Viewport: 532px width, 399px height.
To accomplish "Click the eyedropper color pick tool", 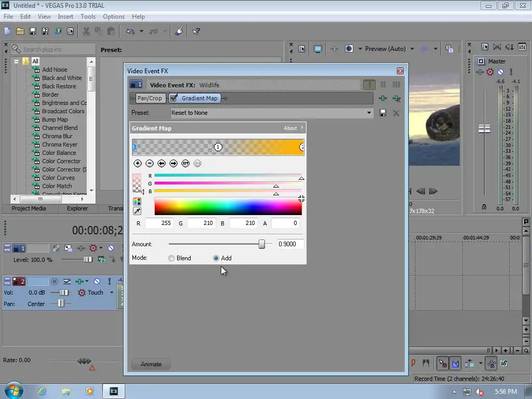I will coord(137,211).
